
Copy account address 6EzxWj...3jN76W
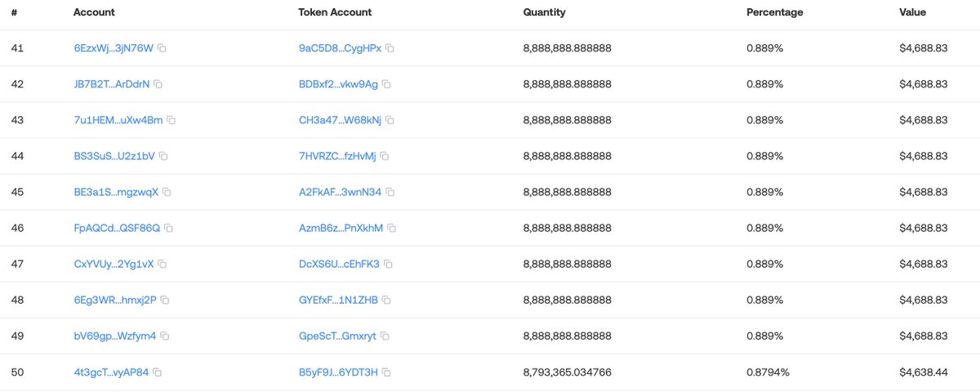click(x=162, y=48)
